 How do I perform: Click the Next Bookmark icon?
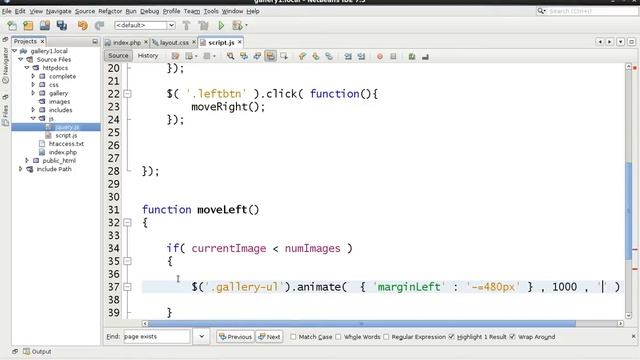click(x=316, y=56)
